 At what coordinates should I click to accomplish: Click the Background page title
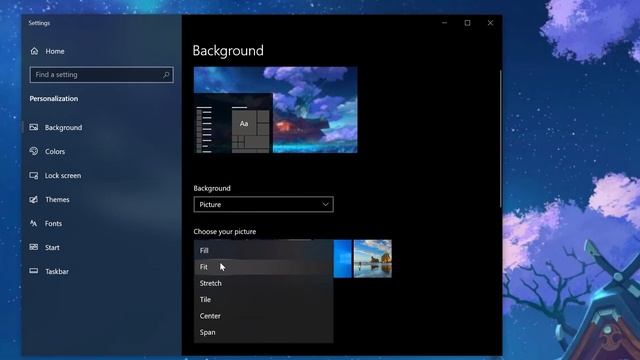pos(228,51)
